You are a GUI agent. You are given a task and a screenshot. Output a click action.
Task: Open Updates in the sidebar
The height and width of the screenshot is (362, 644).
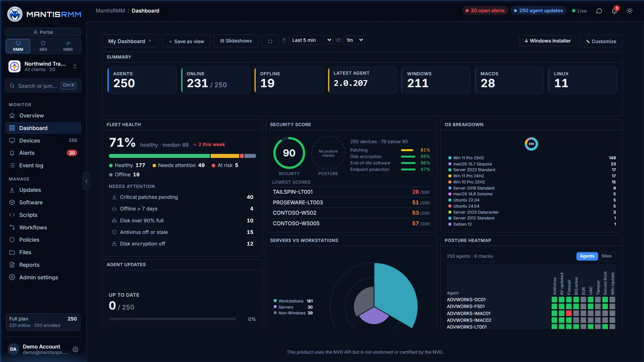coord(43,190)
